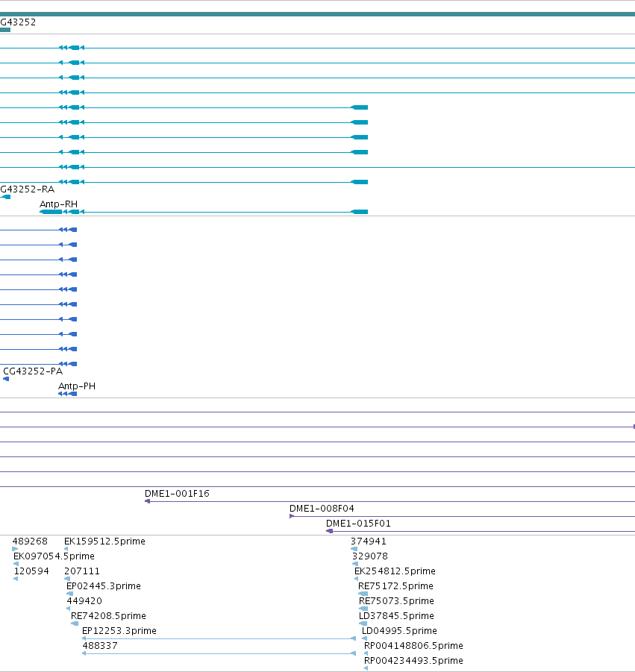Click the DME1-015F01 arrowhead at its start
Image resolution: width=635 pixels, height=672 pixels.
329,532
